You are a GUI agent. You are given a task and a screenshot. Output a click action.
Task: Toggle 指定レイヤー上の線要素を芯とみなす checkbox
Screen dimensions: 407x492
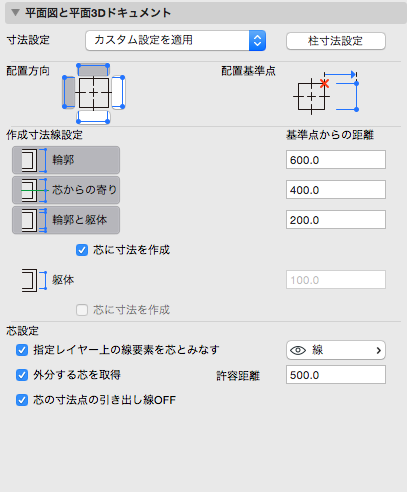[22, 350]
